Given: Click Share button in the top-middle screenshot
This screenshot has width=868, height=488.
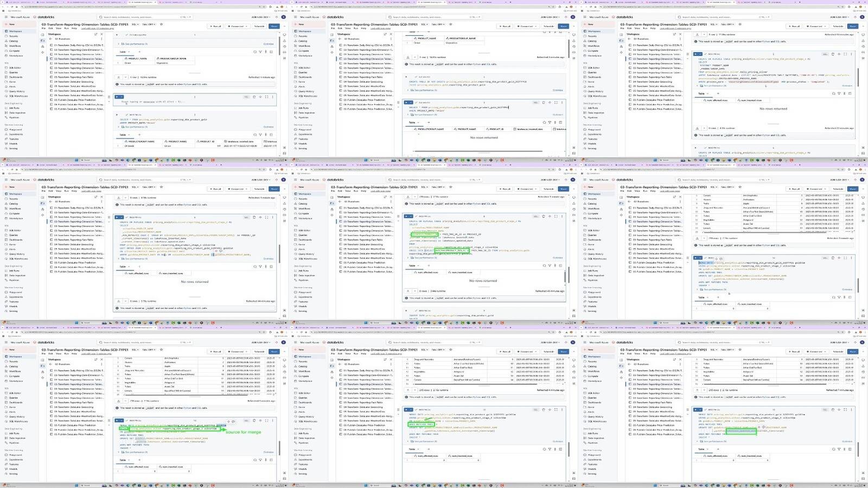Looking at the screenshot, I should pyautogui.click(x=564, y=26).
